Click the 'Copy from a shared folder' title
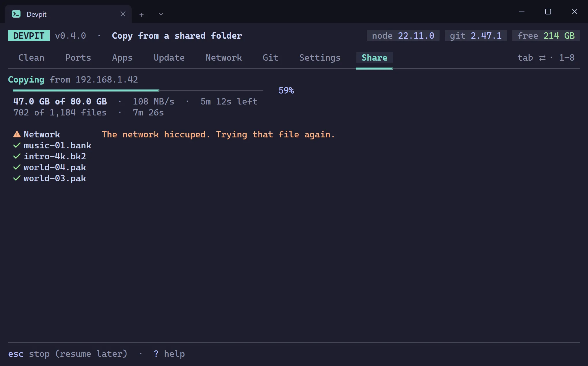Screen dimensions: 588x366 pos(177,36)
